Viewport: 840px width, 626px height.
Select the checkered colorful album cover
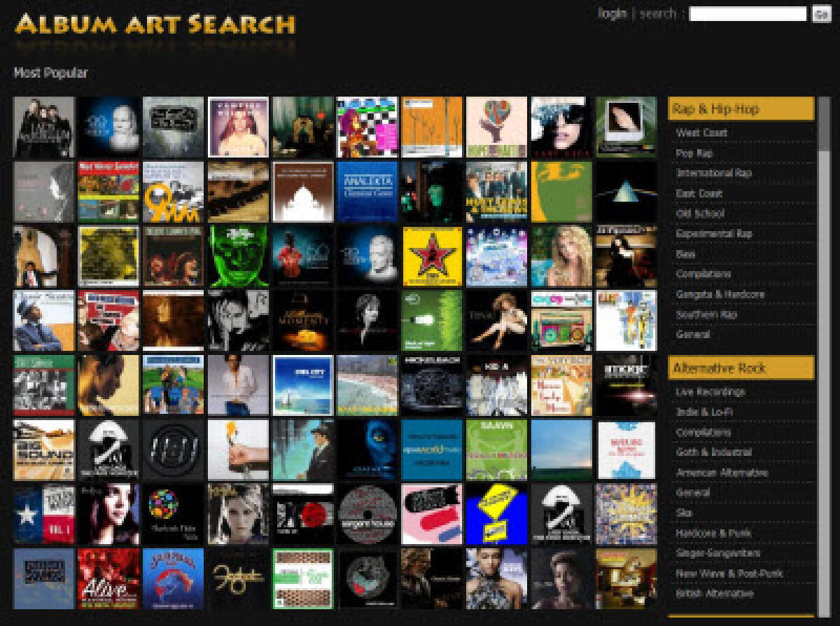(367, 127)
